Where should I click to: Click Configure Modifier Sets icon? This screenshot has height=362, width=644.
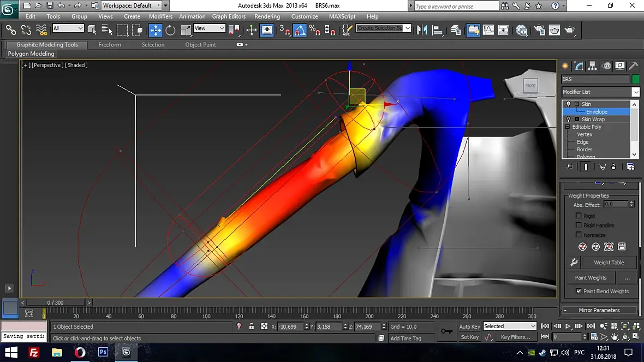pyautogui.click(x=630, y=167)
